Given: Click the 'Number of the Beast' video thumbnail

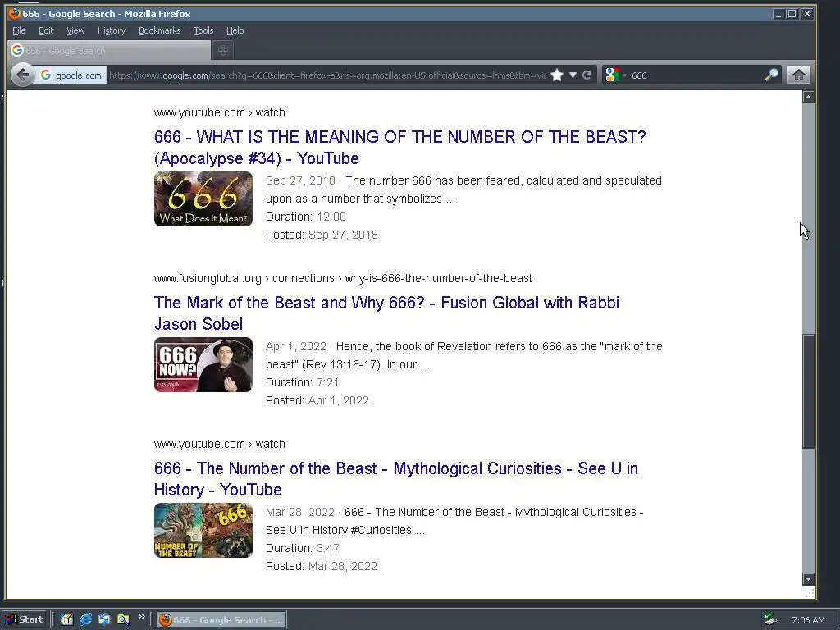Looking at the screenshot, I should pos(203,531).
